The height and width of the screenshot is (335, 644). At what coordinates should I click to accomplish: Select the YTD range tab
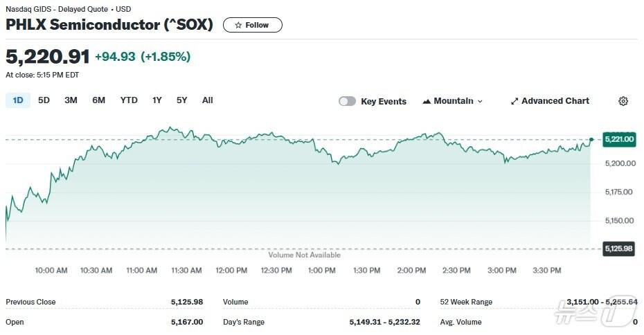129,100
